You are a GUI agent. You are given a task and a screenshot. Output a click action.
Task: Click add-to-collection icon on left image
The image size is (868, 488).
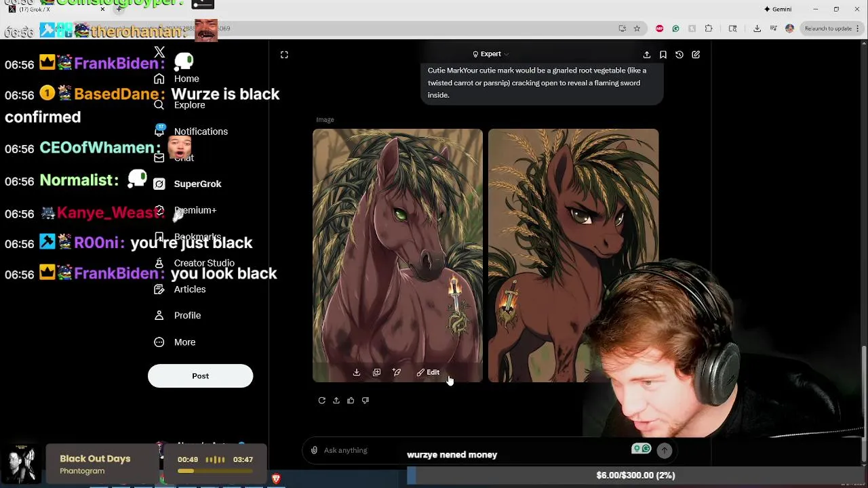(377, 372)
